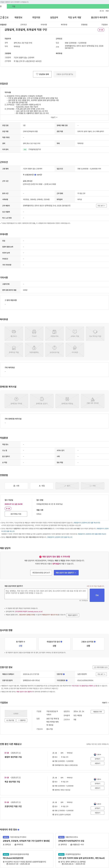The width and height of the screenshot is (109, 868).
Task: Jump to the 우대사항 section tab
Action: pos(44,25)
